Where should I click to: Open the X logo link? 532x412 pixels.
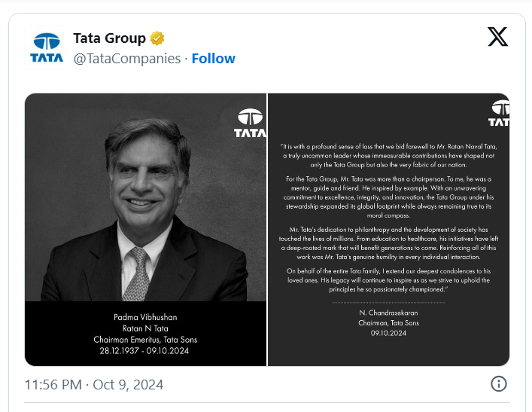497,36
